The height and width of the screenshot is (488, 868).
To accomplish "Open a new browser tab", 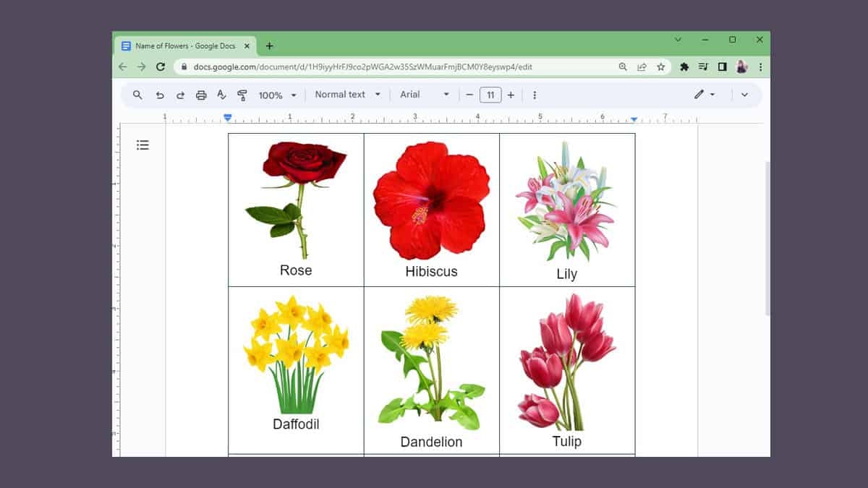I will (269, 45).
